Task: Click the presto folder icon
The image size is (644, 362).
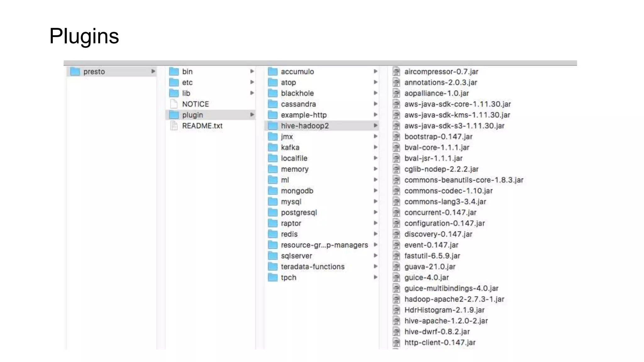Action: [75, 72]
